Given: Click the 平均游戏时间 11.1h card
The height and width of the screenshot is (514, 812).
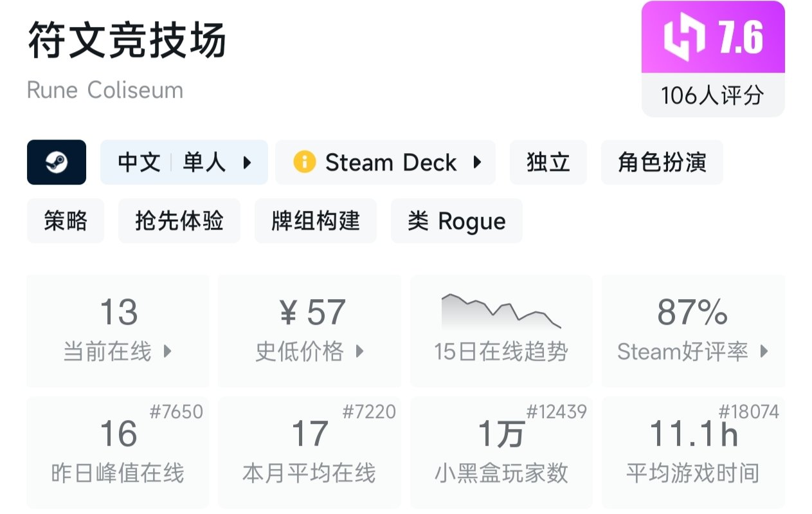Looking at the screenshot, I should tap(692, 452).
